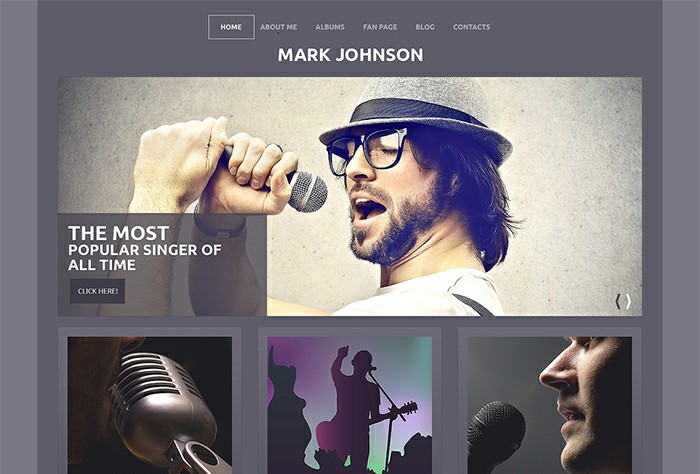
Task: Open the CONTACTS page
Action: (471, 27)
